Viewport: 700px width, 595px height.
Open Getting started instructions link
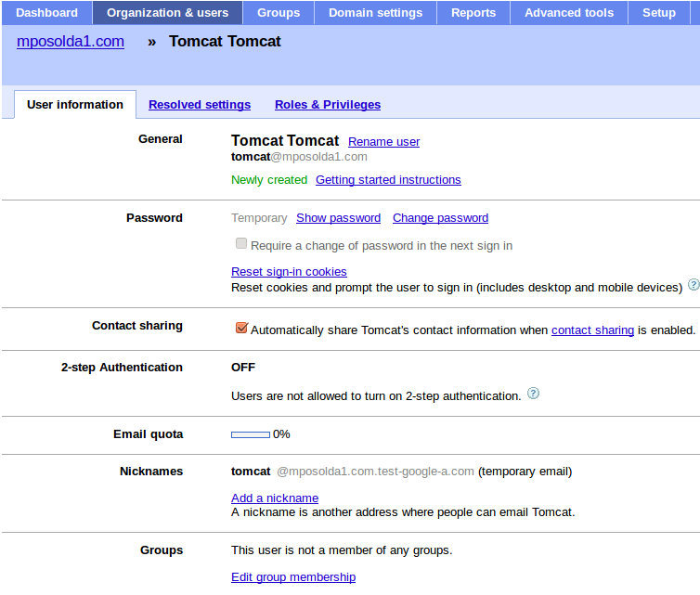coord(388,180)
